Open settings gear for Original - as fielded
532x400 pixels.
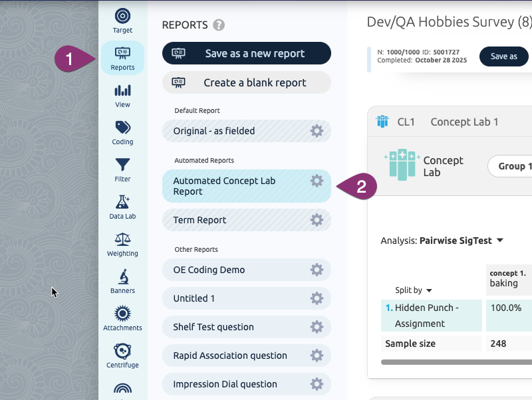tap(317, 131)
